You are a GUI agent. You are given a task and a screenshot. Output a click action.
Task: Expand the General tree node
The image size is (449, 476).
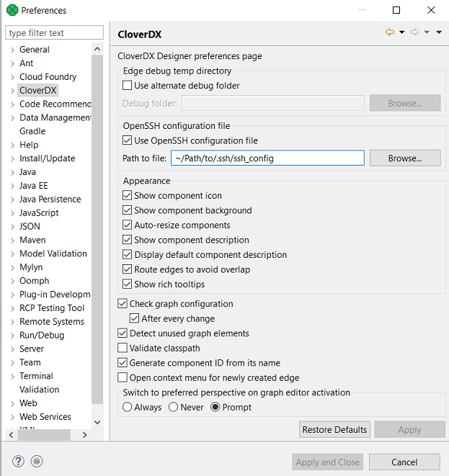12,50
